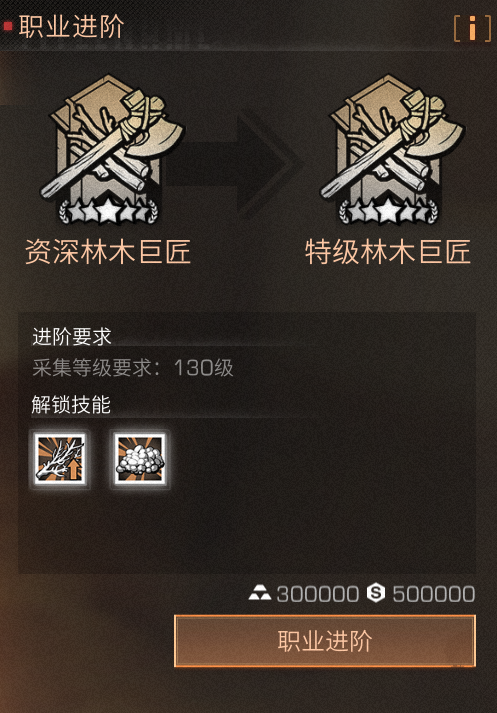Click the 特级林木巨匠 title text
This screenshot has width=497, height=713.
coord(388,252)
